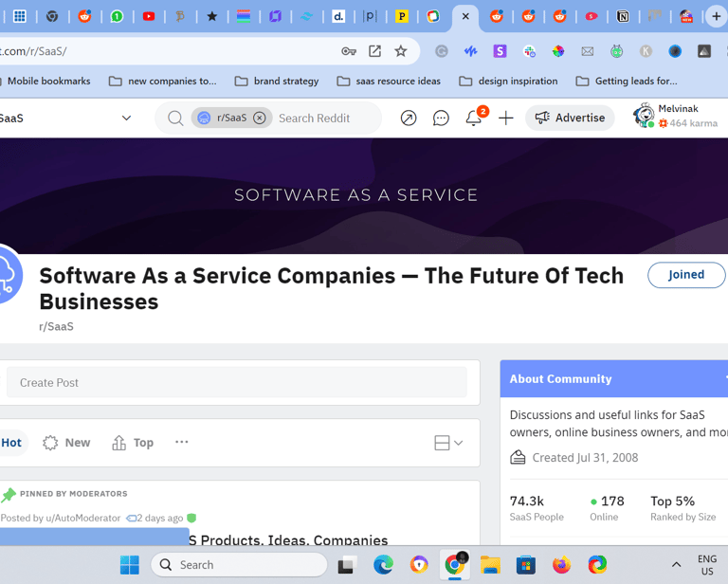Viewport: 728px width, 584px height.
Task: Close the active browser tab
Action: [x=465, y=17]
